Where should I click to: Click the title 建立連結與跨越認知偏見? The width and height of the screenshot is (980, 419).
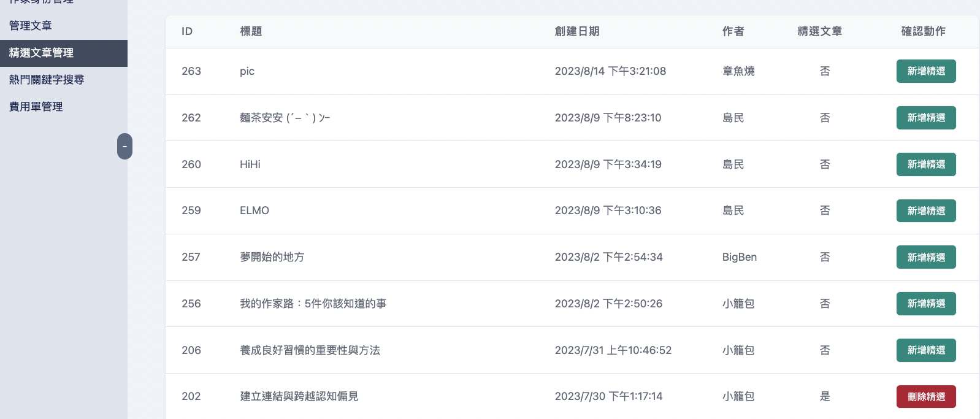coord(299,396)
